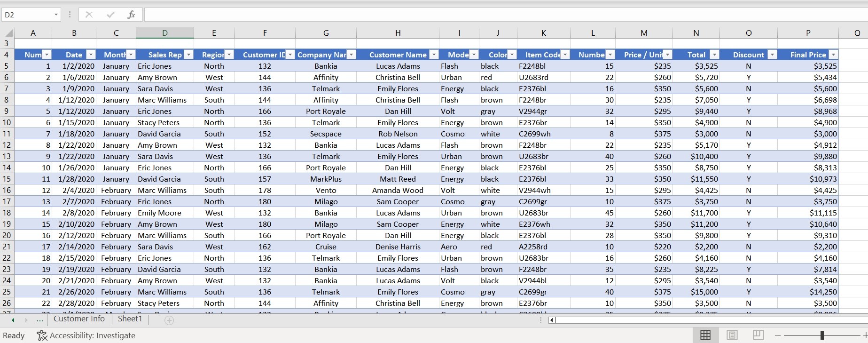
Task: Click horizontal scrollbar left arrow
Action: pyautogui.click(x=552, y=320)
